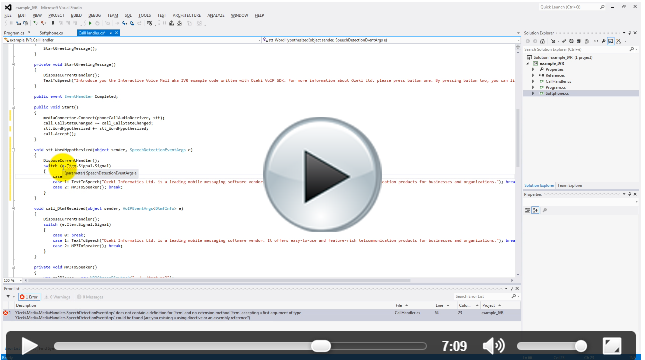Click the video progress slider handle
The image size is (645, 360).
(x=320, y=346)
